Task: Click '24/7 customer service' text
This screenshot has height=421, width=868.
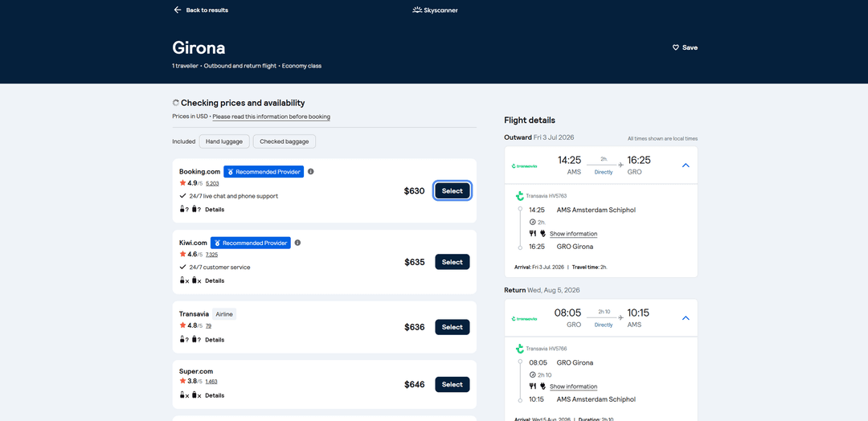Action: pos(219,268)
